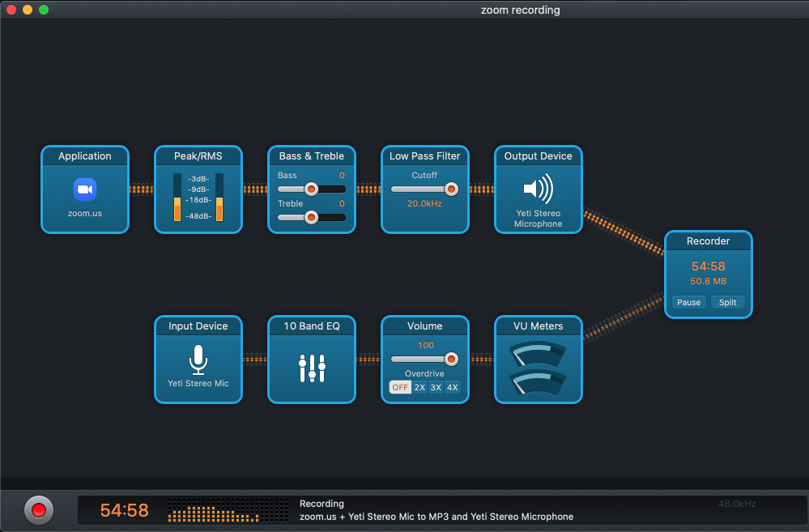The image size is (809, 532).
Task: Click the Treble value 0
Action: [342, 204]
